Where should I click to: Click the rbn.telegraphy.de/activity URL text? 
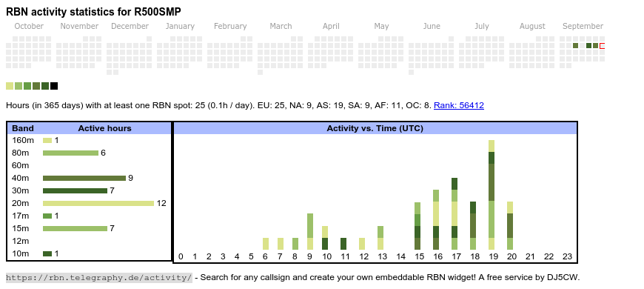pos(99,277)
